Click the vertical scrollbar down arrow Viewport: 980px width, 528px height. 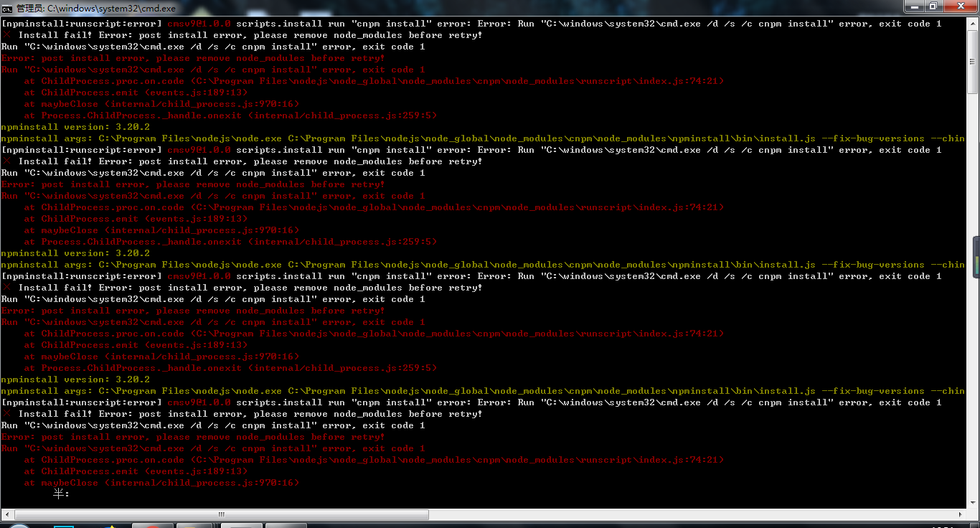coord(972,502)
